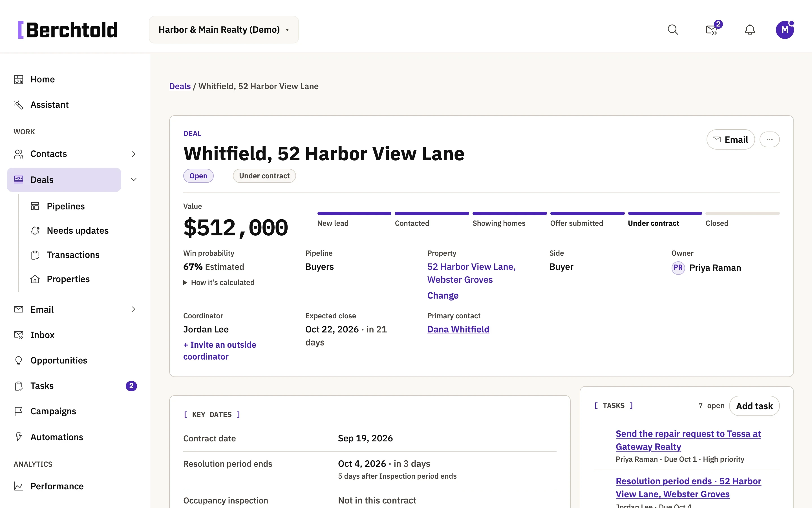Click the Home icon in sidebar
This screenshot has width=812, height=508.
pyautogui.click(x=18, y=79)
